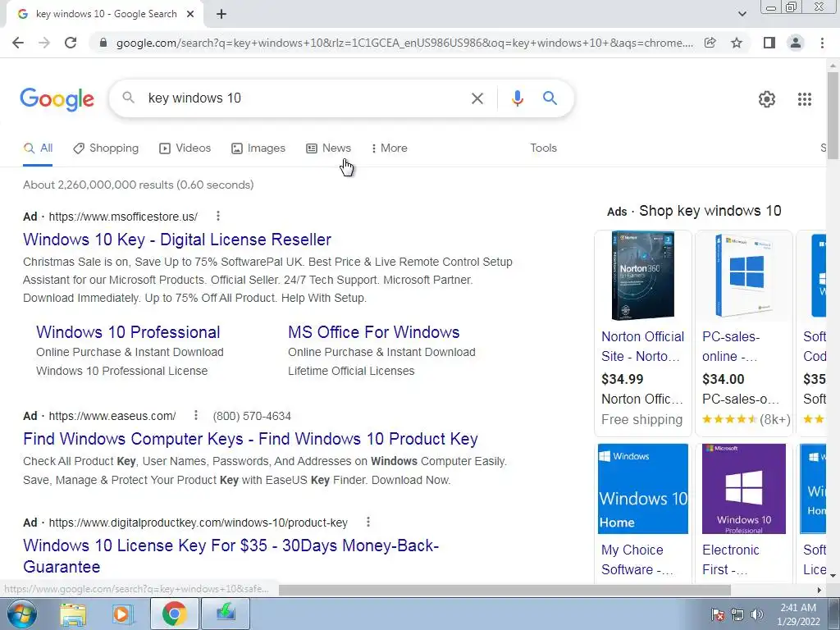Open a new tab with the plus icon
This screenshot has width=840, height=630.
[221, 15]
